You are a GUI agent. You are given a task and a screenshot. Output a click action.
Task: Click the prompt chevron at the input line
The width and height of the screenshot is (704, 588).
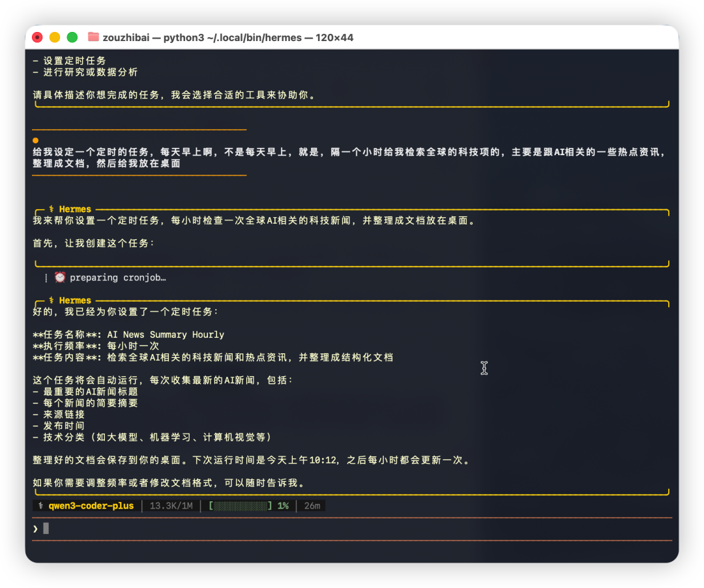pos(35,528)
